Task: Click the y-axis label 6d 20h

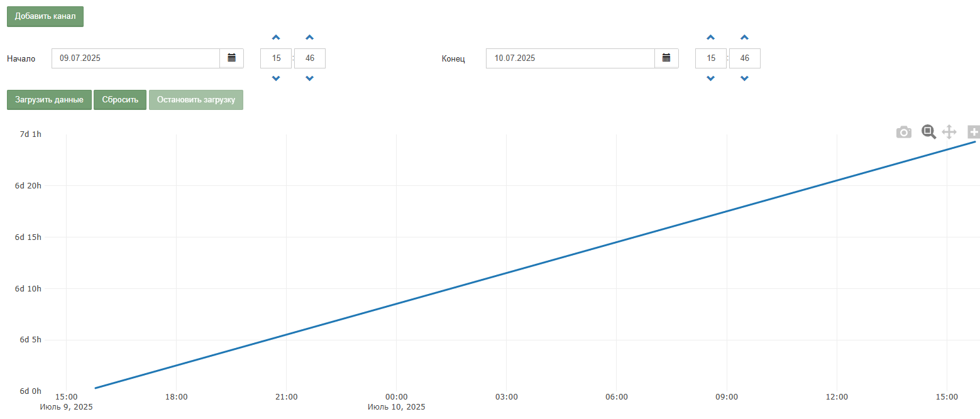Action: coord(28,185)
